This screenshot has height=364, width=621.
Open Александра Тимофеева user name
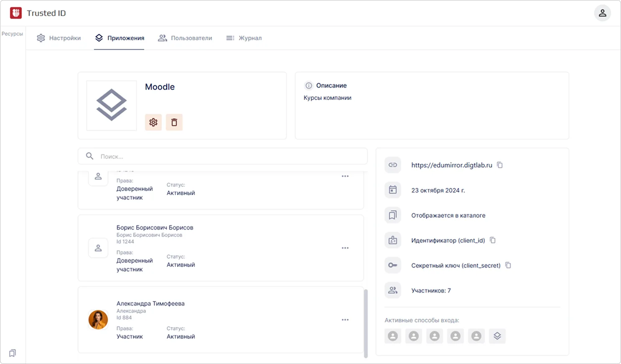(x=150, y=303)
